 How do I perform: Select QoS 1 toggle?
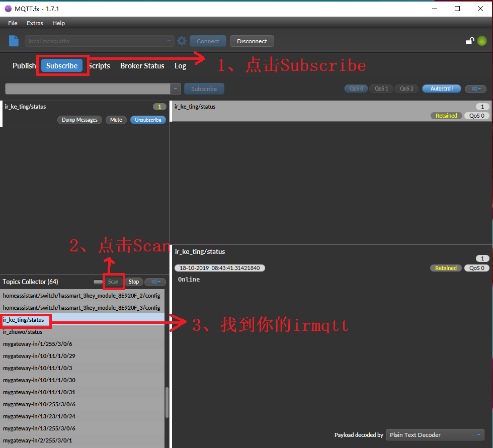[x=381, y=89]
